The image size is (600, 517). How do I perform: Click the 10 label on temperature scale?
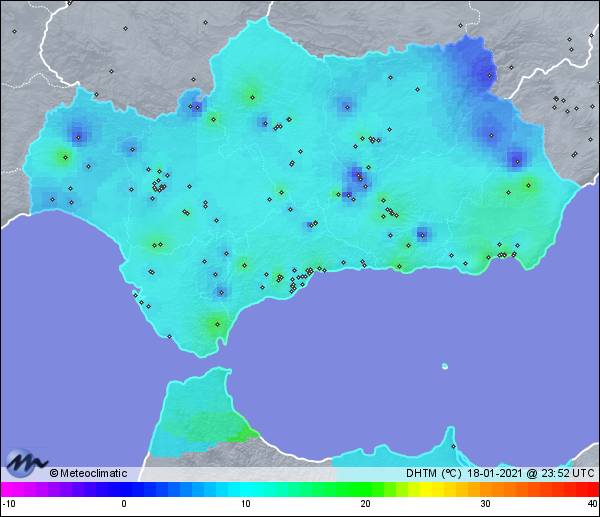point(246,504)
